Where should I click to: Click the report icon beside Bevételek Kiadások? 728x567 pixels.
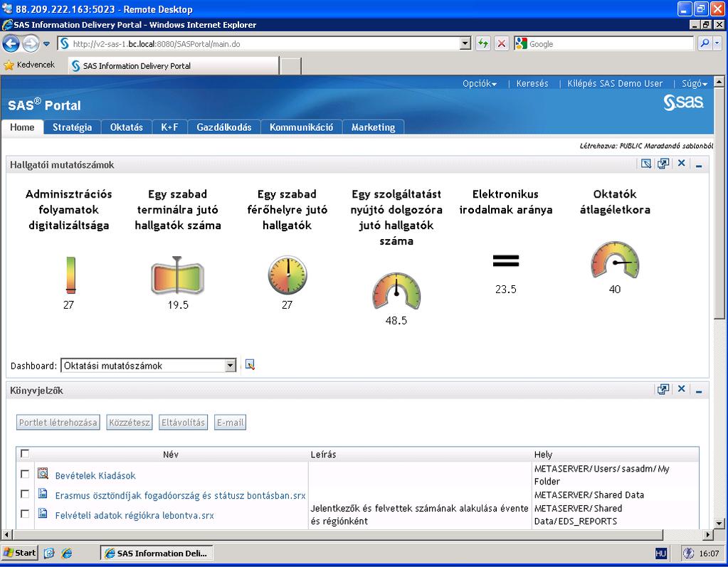[43, 473]
